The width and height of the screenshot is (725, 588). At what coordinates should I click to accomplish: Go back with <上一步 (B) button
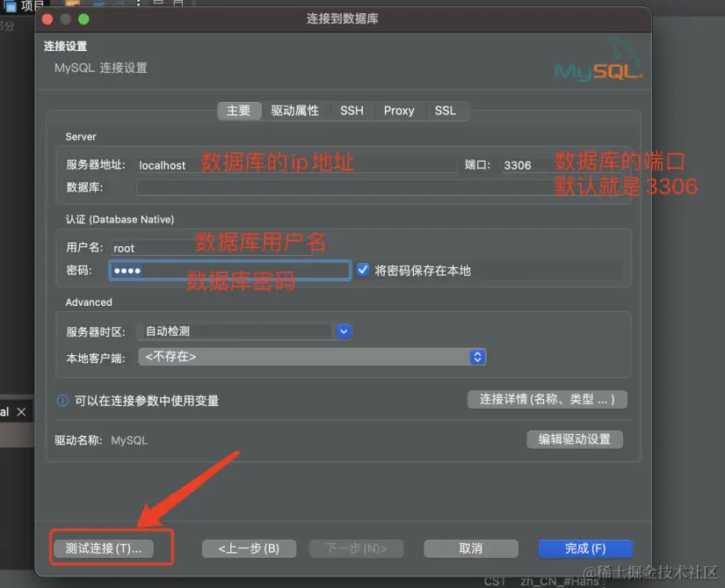(x=249, y=548)
